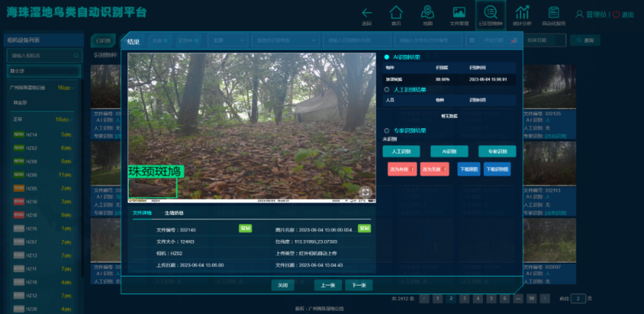Select camera HZ16 red status badge

[x=19, y=202]
